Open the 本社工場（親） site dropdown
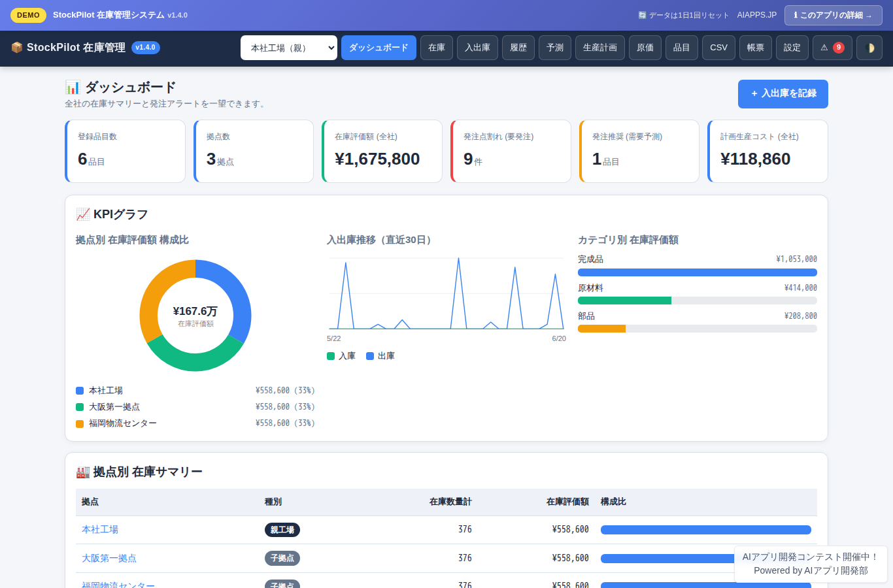 pyautogui.click(x=289, y=48)
